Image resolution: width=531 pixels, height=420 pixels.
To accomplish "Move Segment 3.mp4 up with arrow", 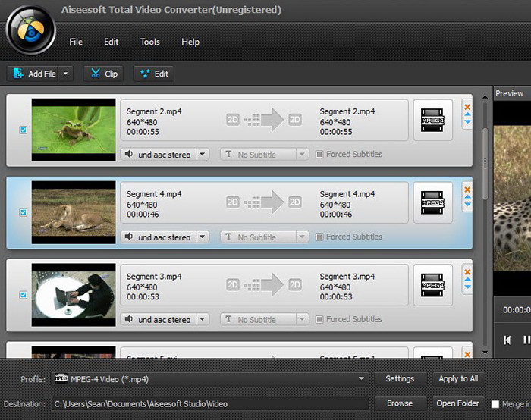I will tap(468, 280).
